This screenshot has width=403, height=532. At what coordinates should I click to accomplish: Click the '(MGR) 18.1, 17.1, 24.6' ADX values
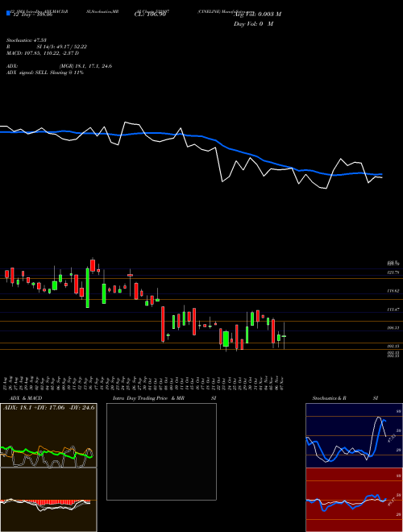[x=85, y=66]
